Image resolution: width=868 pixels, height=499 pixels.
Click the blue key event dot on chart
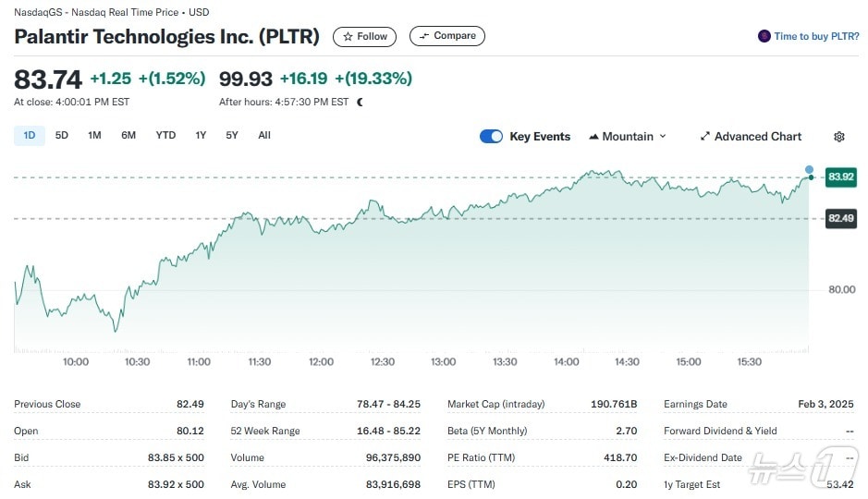pyautogui.click(x=810, y=170)
